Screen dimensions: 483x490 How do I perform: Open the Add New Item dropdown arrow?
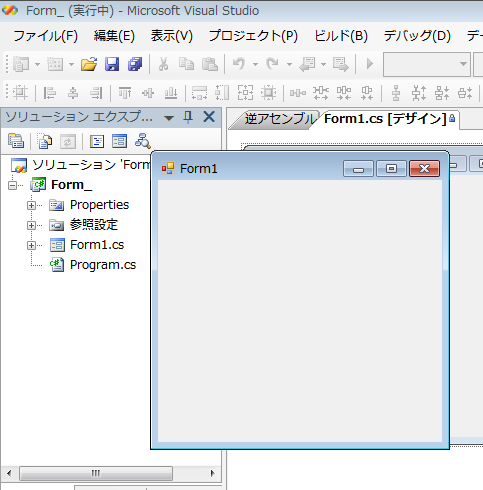[x=71, y=64]
